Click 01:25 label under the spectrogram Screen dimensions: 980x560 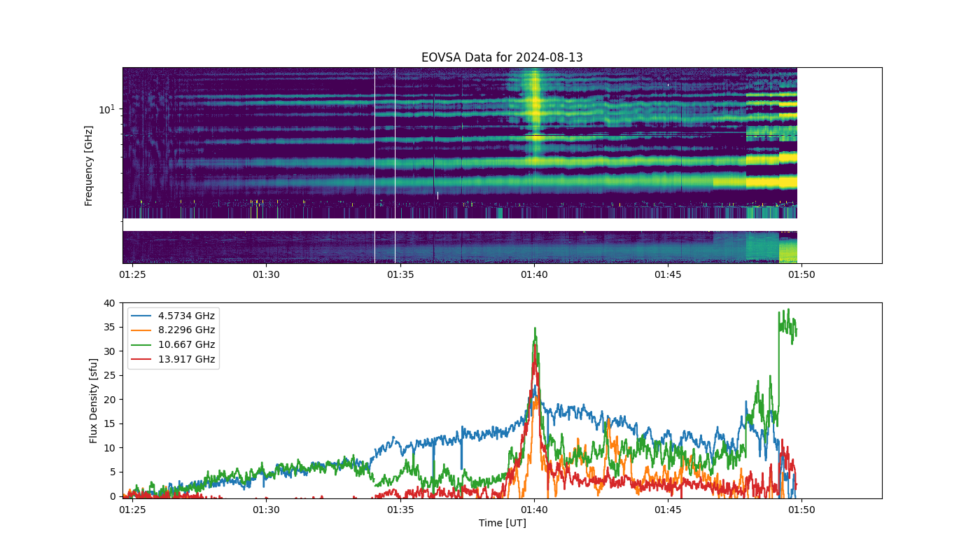tap(132, 275)
